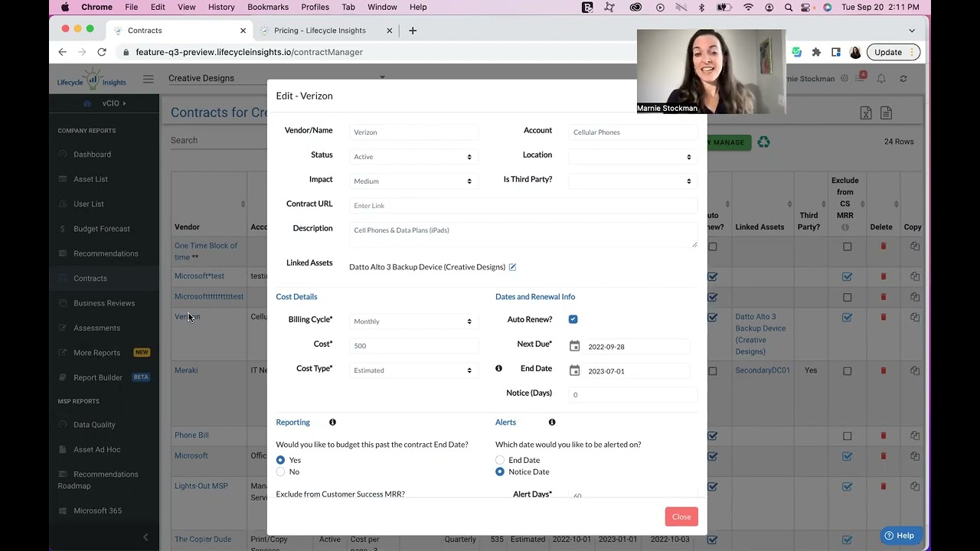Open Lights-Out MSP contract link
Screen dimensions: 980x551
click(201, 486)
